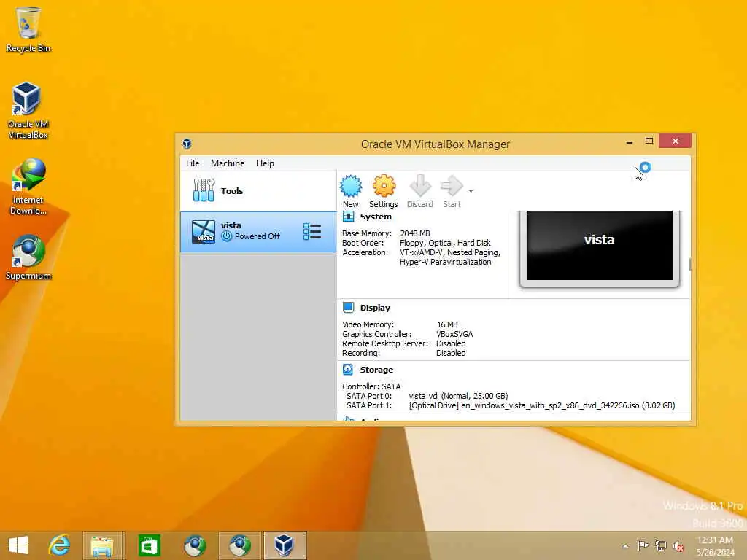The width and height of the screenshot is (747, 560).
Task: Select the Supermium desktop shortcut
Action: [28, 257]
